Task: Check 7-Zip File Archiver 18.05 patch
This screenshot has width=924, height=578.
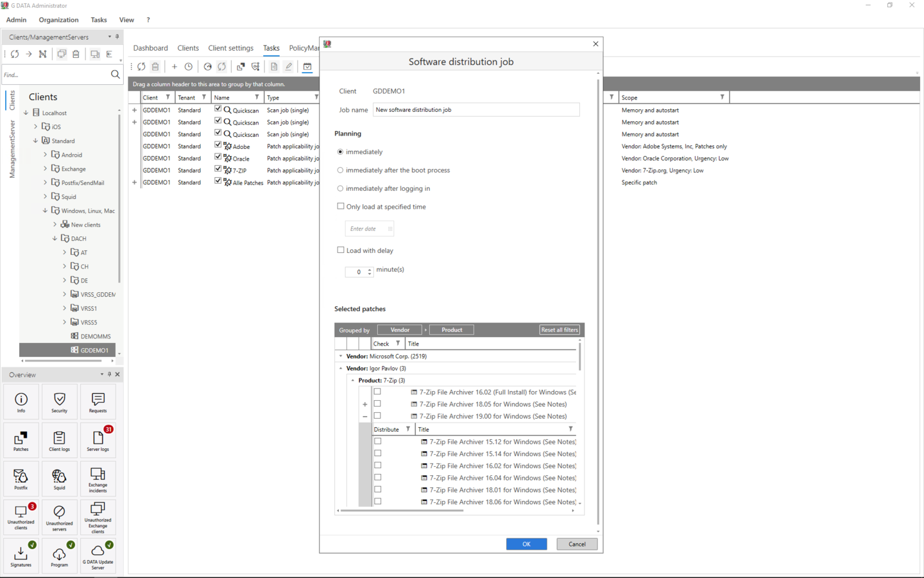Action: (x=377, y=404)
